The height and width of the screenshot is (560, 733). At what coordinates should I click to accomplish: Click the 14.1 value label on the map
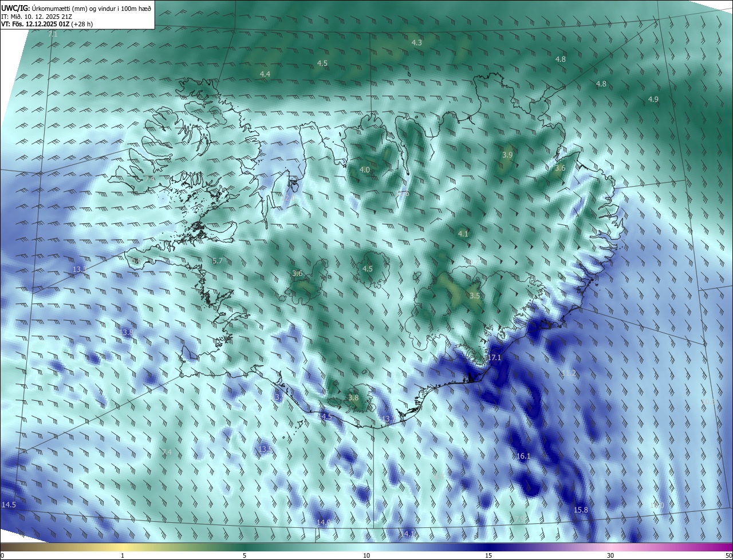pyautogui.click(x=407, y=534)
